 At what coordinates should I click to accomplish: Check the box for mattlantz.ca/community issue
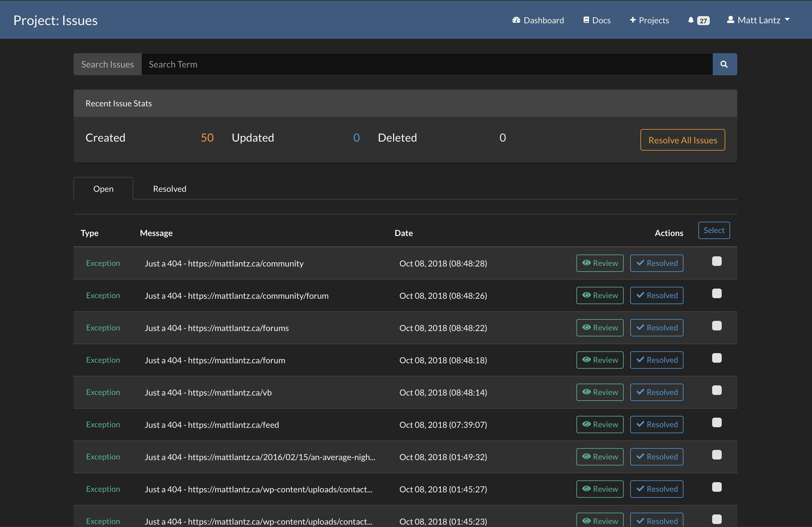click(x=717, y=261)
